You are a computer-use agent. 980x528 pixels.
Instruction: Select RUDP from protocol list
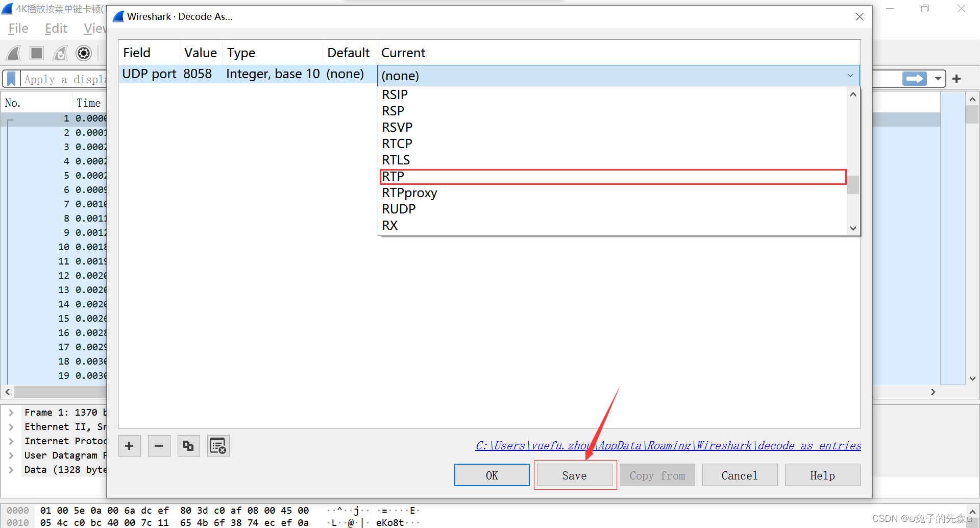pos(612,209)
